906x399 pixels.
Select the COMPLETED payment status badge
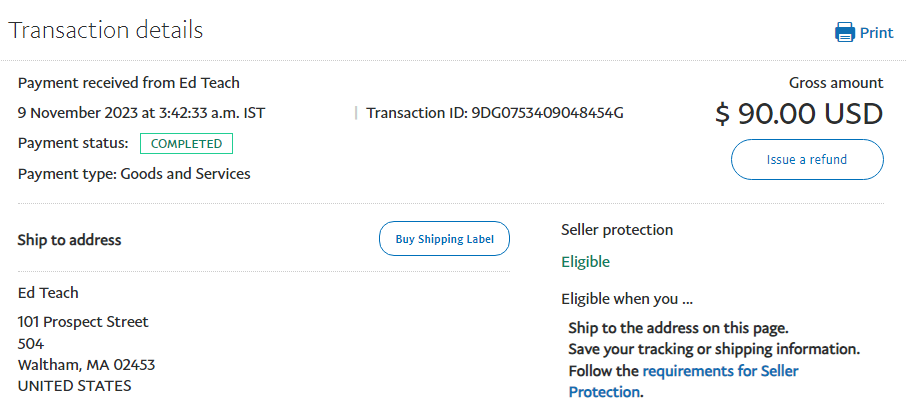pos(186,144)
